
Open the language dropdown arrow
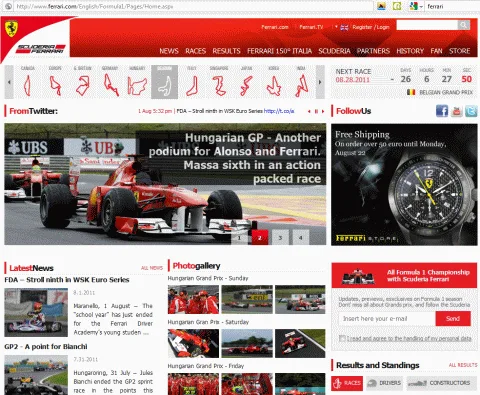click(336, 26)
